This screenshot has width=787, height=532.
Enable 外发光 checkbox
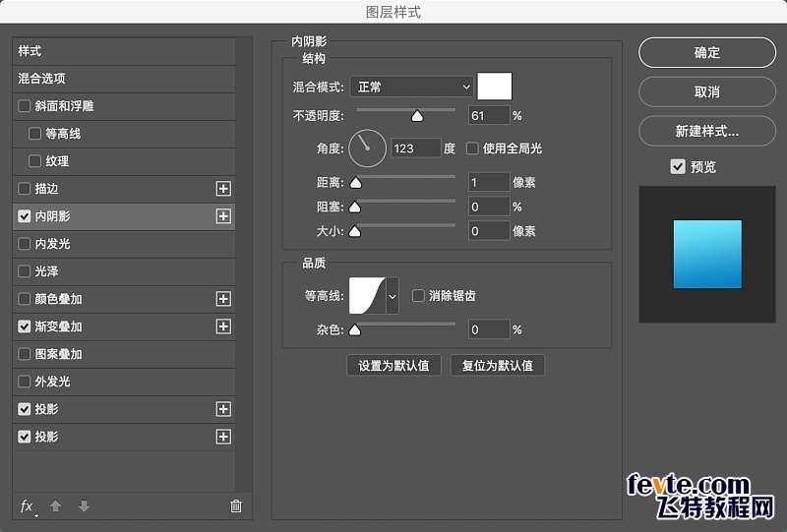(x=24, y=382)
